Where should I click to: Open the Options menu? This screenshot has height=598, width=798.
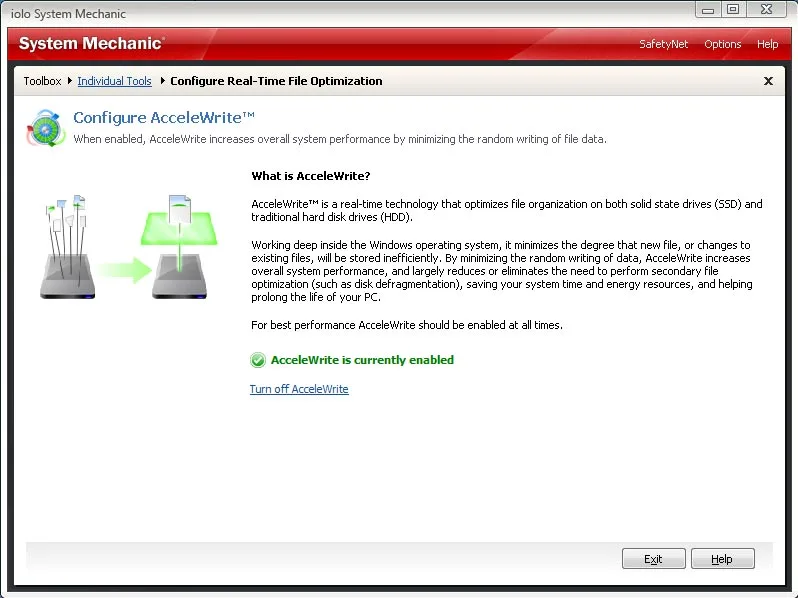point(722,44)
